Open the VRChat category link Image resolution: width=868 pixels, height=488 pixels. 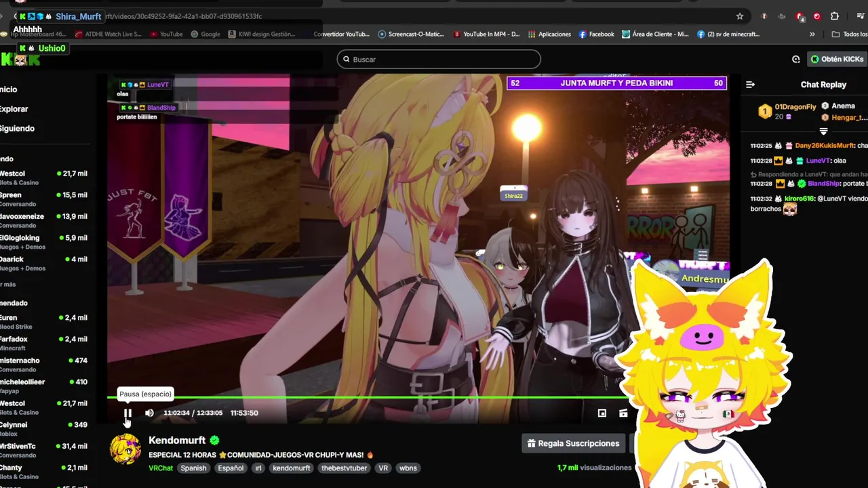tap(161, 468)
